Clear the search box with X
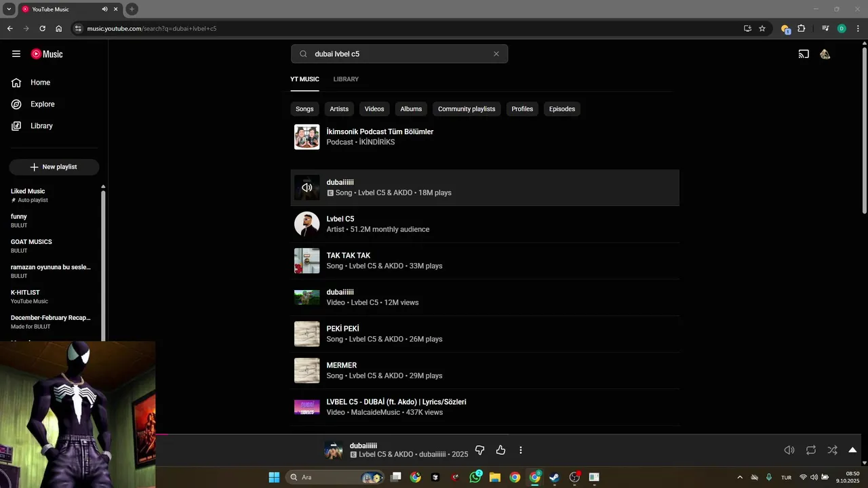This screenshot has width=868, height=488. [496, 54]
